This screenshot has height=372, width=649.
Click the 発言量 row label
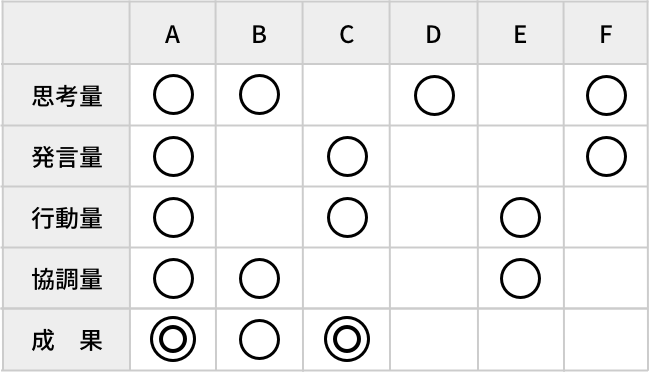67,157
